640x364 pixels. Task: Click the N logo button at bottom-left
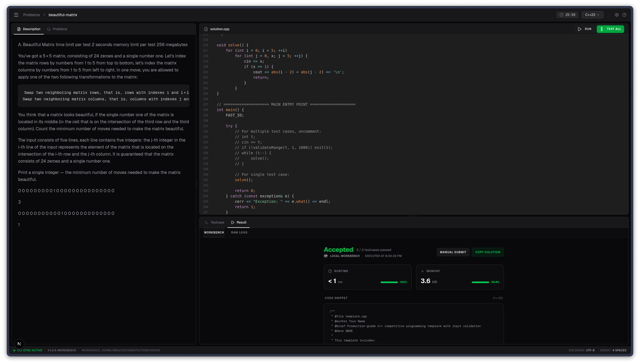19,344
